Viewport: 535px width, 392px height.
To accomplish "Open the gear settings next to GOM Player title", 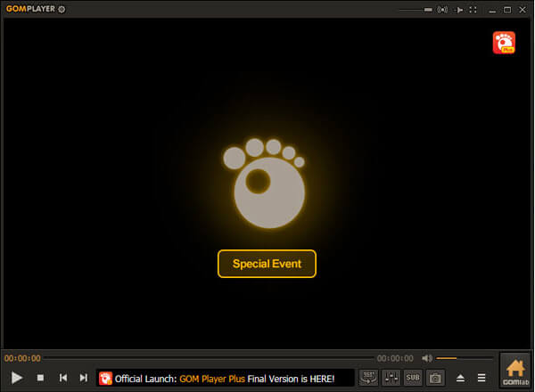I will pyautogui.click(x=62, y=9).
